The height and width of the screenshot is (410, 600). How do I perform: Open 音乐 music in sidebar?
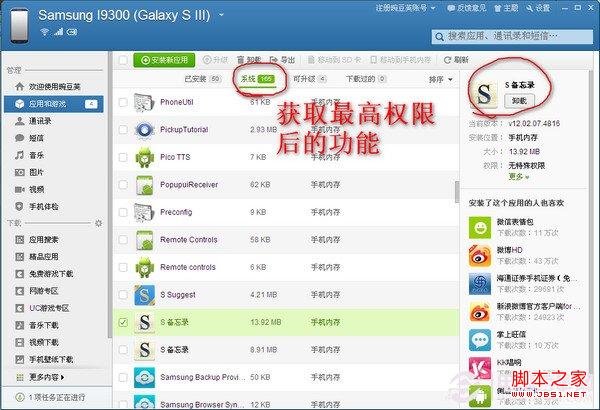[54, 155]
